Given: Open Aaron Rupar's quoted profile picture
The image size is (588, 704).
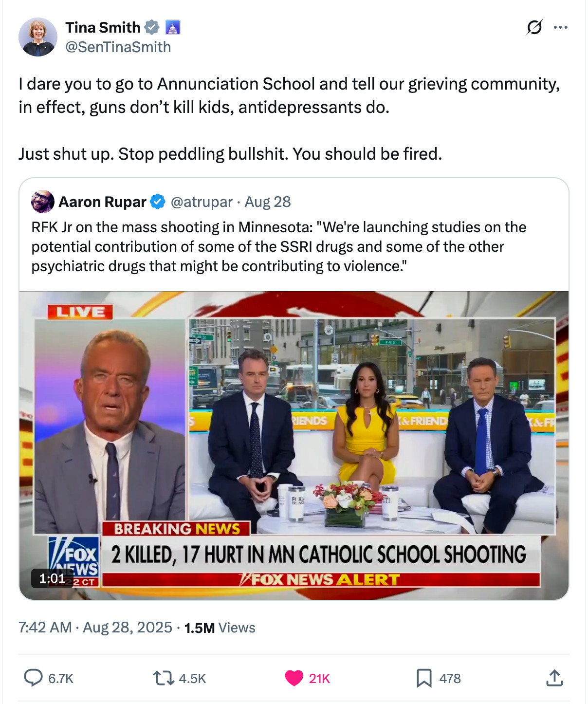Looking at the screenshot, I should click(x=43, y=202).
